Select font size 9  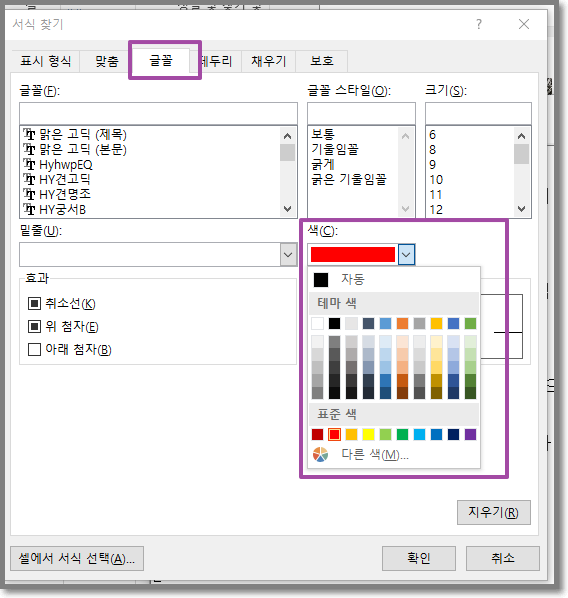pyautogui.click(x=470, y=164)
